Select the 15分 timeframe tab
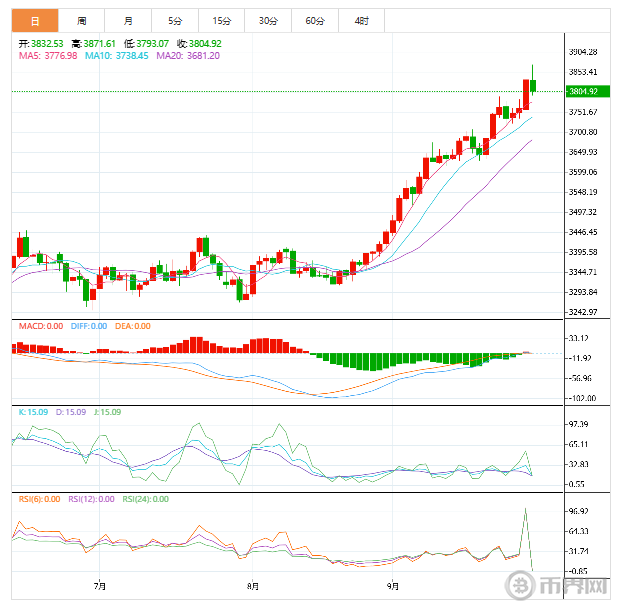 coord(221,20)
